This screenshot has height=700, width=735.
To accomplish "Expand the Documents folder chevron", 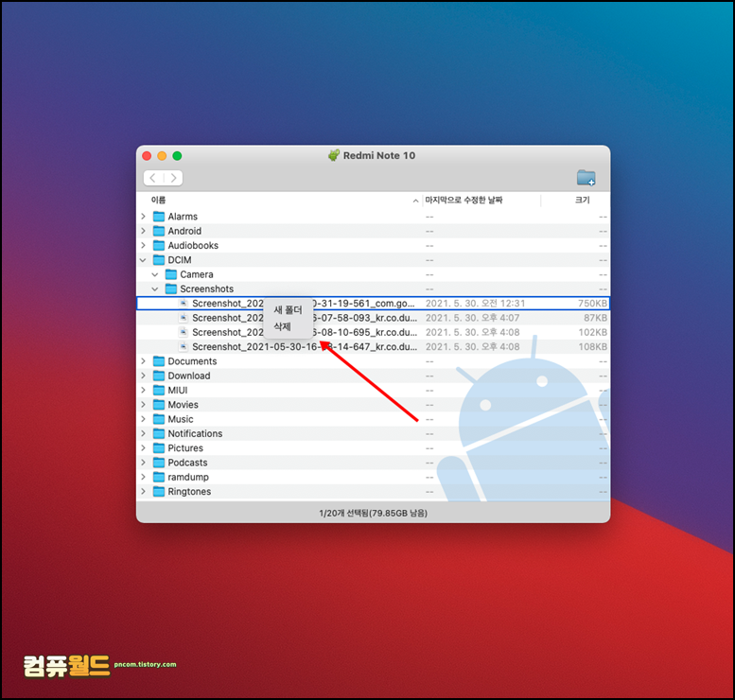I will pos(144,361).
